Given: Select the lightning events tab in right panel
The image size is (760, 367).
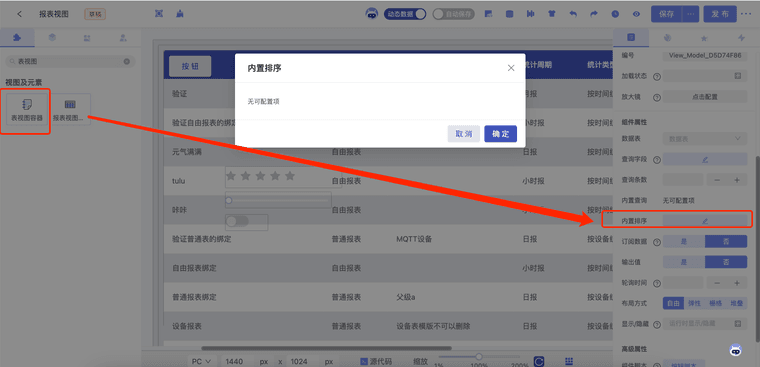Looking at the screenshot, I should [x=741, y=37].
